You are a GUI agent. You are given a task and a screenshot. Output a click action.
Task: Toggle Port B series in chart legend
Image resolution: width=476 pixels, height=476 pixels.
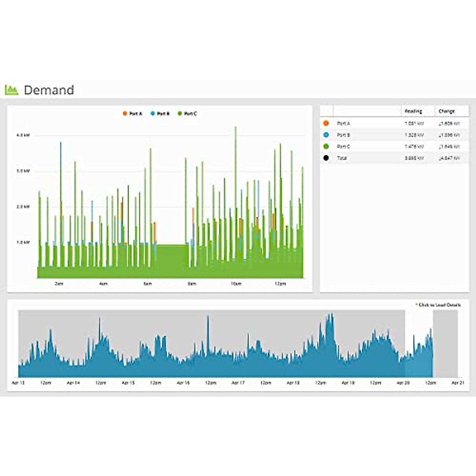coord(160,114)
